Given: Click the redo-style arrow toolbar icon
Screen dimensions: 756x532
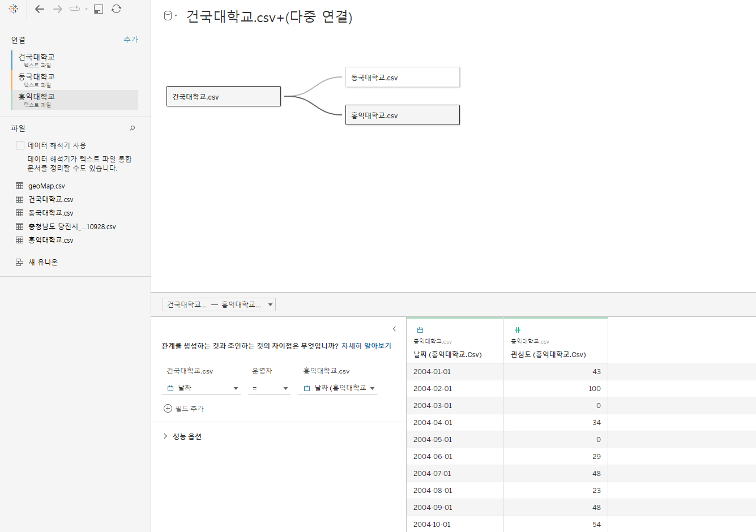Looking at the screenshot, I should [75, 8].
